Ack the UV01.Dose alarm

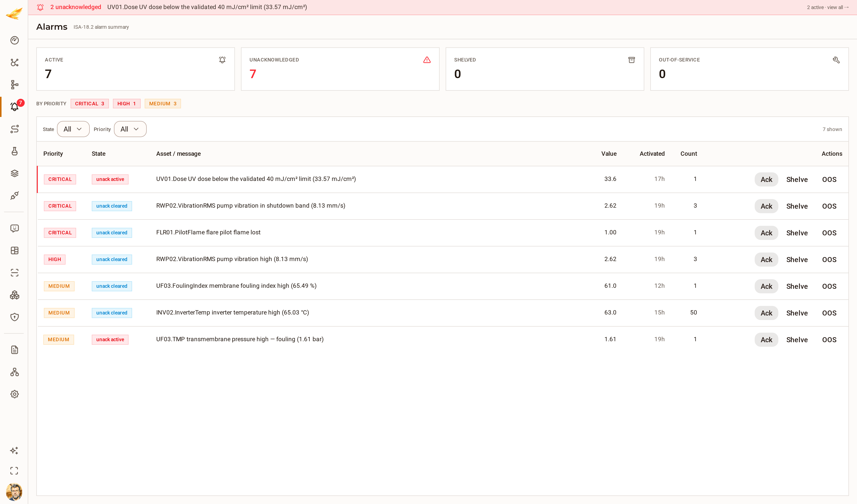coord(766,180)
